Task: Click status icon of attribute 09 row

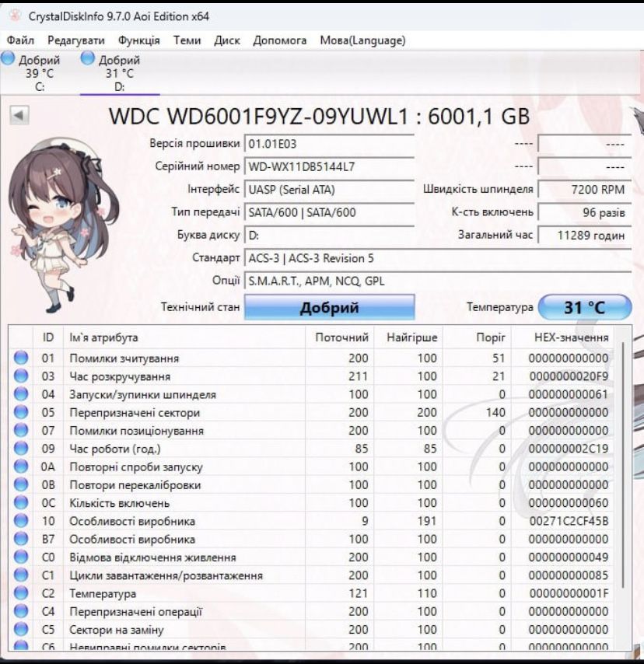Action: click(x=21, y=449)
